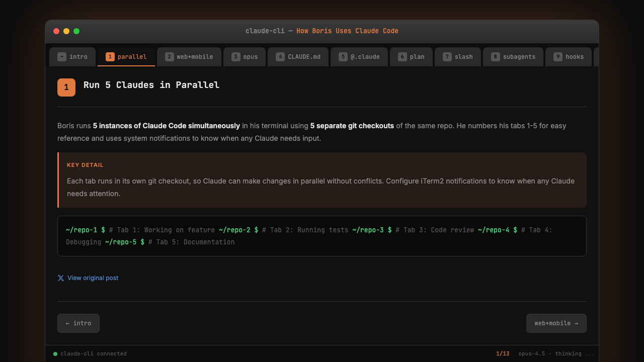Click the number 4 badge on CLAUDE.md tab
Viewport: 644px width, 362px height.
point(280,57)
